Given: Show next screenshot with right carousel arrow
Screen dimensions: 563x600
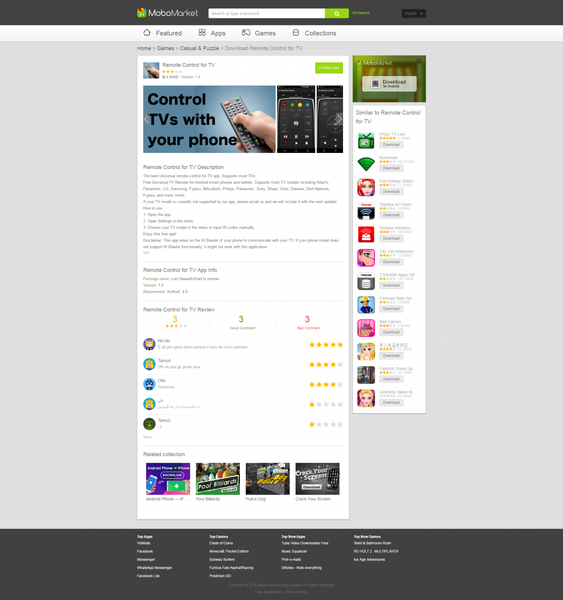Looking at the screenshot, I should pyautogui.click(x=339, y=119).
